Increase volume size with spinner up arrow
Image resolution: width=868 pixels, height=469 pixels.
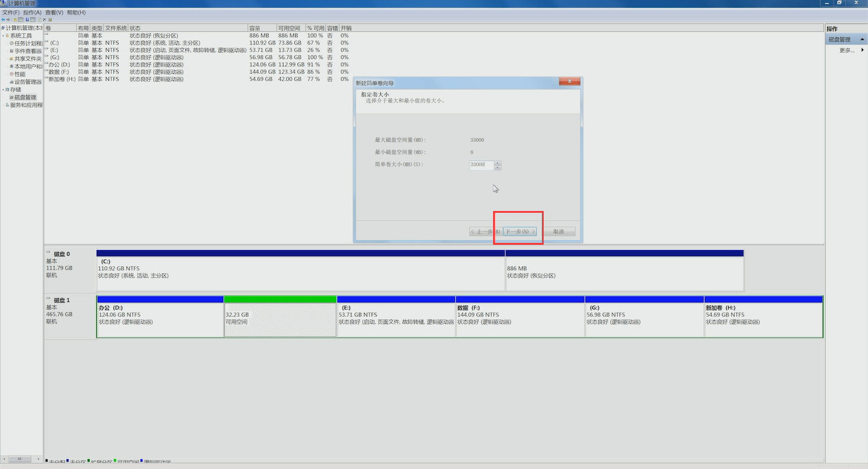[x=498, y=163]
